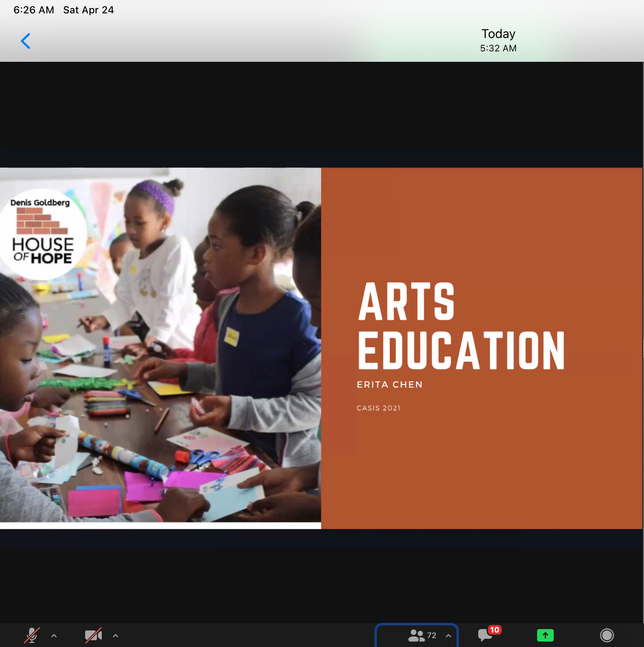
Task: Tap the red unread badge showing 10
Action: [x=495, y=629]
